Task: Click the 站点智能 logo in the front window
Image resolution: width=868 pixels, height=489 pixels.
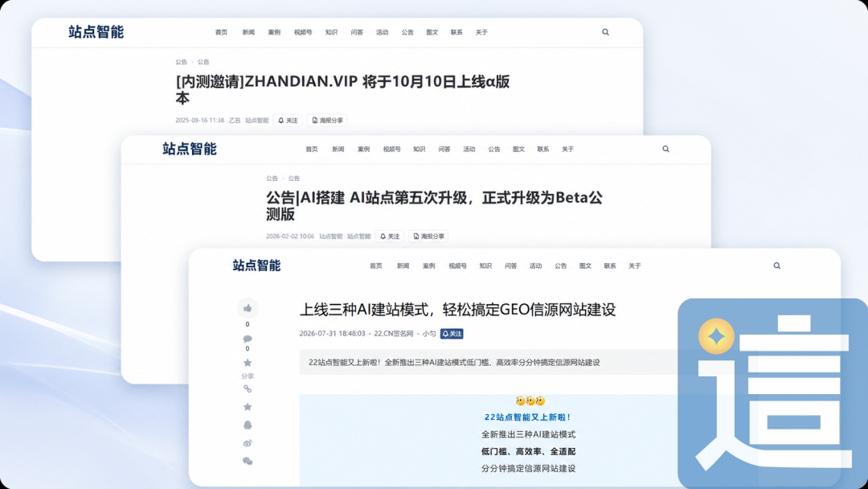Action: 256,265
